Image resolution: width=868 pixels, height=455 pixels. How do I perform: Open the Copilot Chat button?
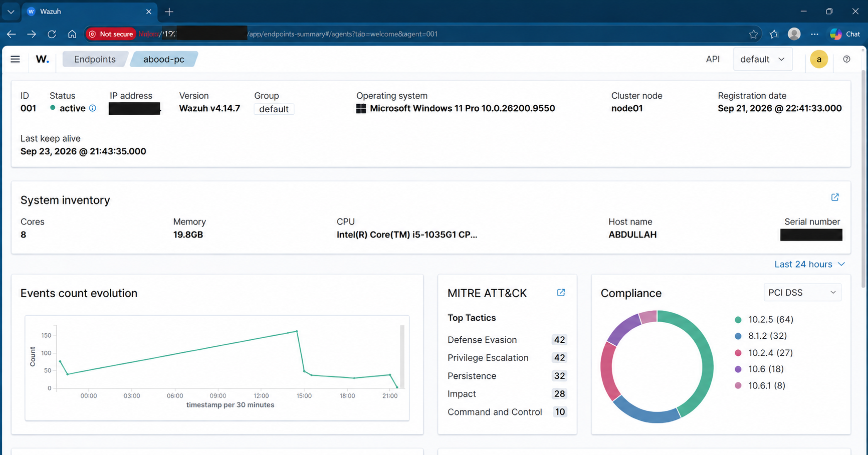(845, 34)
